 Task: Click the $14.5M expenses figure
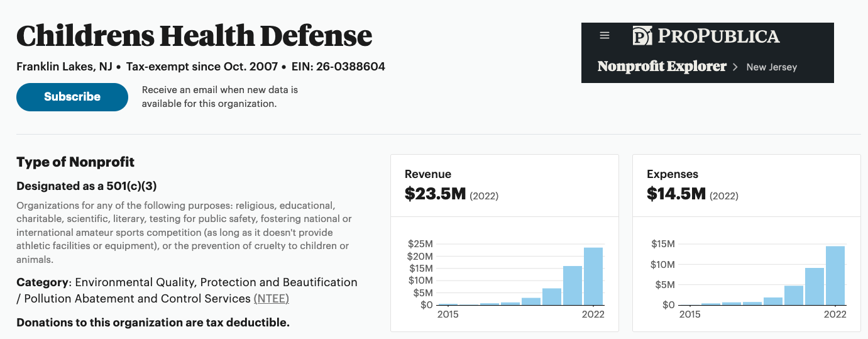[x=676, y=194]
